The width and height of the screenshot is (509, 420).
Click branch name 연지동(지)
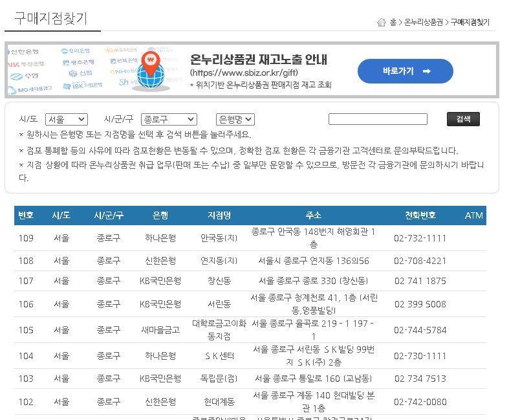(x=219, y=261)
